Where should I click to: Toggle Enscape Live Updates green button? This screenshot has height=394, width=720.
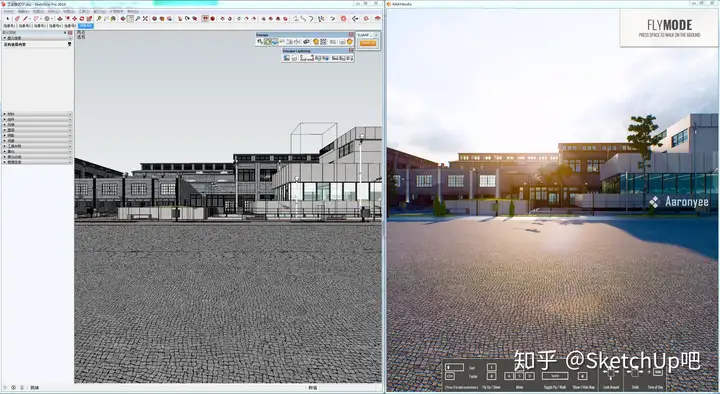(x=268, y=42)
